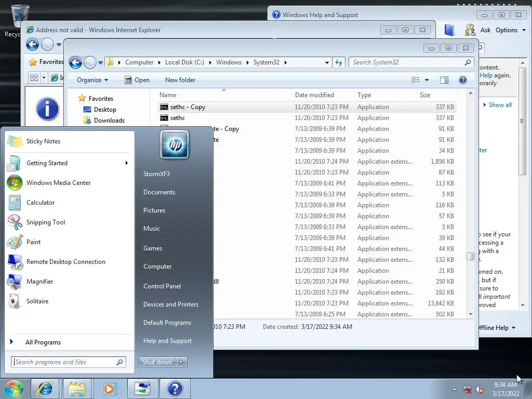This screenshot has width=532, height=399.
Task: Click Explorer help question mark icon
Action: [x=462, y=80]
